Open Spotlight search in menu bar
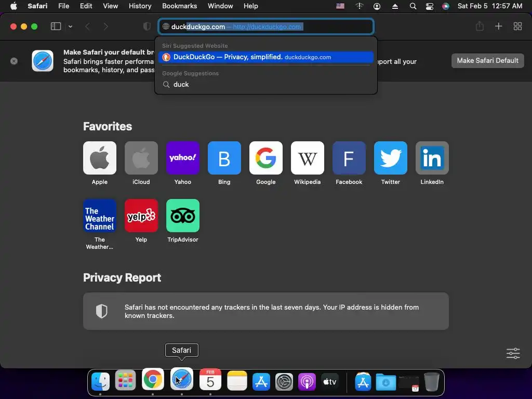 tap(413, 6)
